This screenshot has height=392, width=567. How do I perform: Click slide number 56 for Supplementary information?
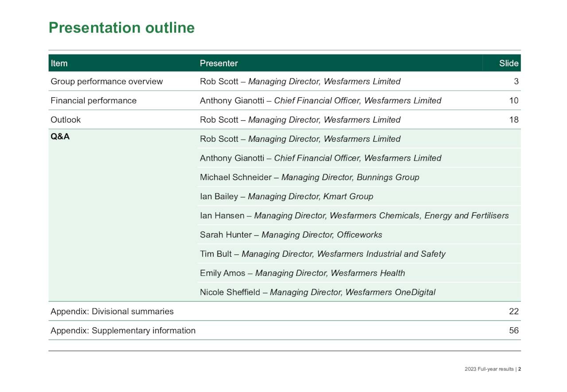(x=514, y=331)
